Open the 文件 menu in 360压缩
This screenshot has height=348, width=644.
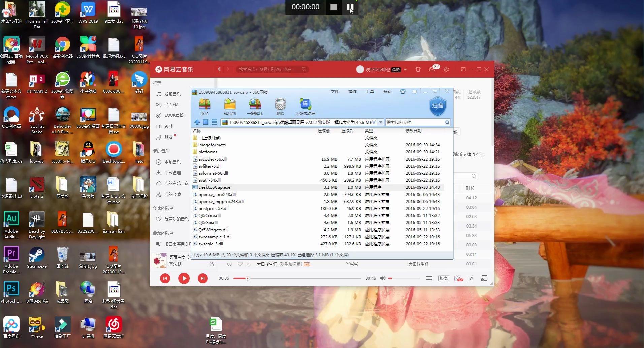click(335, 91)
